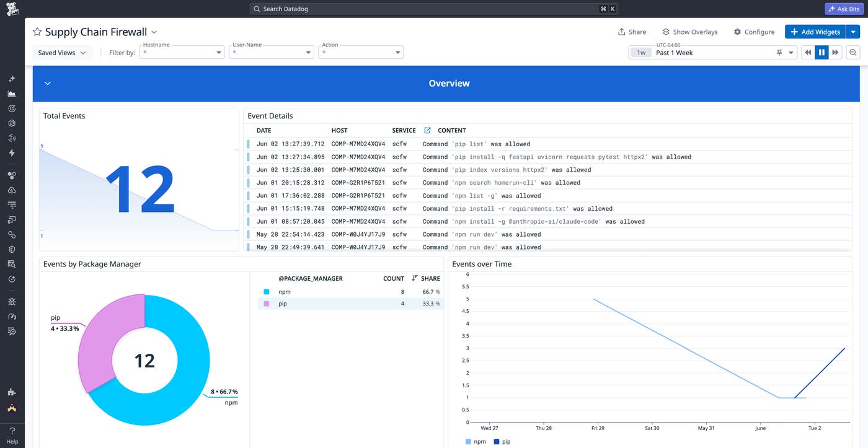Click the Add Widgets button
Viewport: 868px width, 448px height.
[x=815, y=32]
